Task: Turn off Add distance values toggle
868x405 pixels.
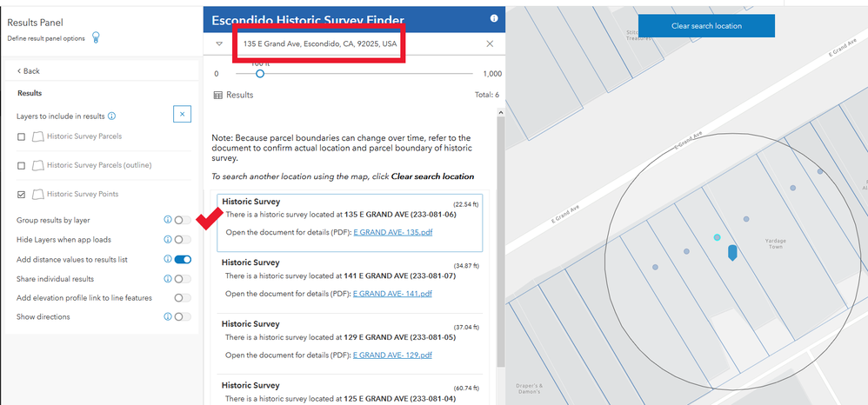Action: coord(183,259)
